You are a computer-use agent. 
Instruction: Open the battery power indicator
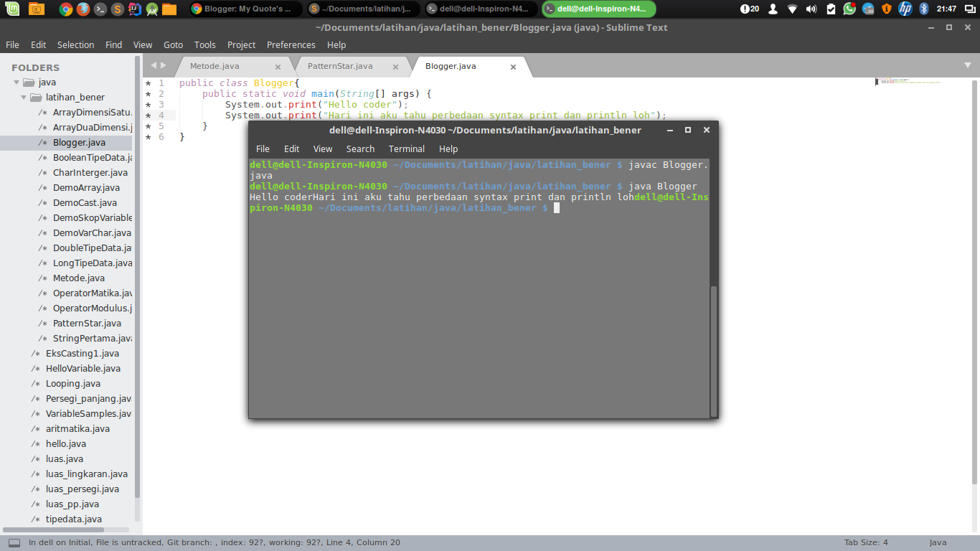831,9
